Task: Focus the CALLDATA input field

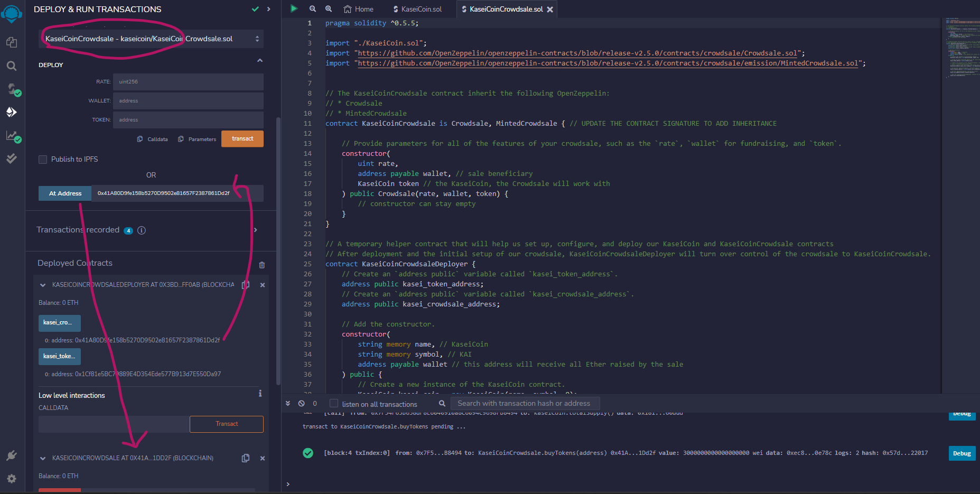Action: 114,424
